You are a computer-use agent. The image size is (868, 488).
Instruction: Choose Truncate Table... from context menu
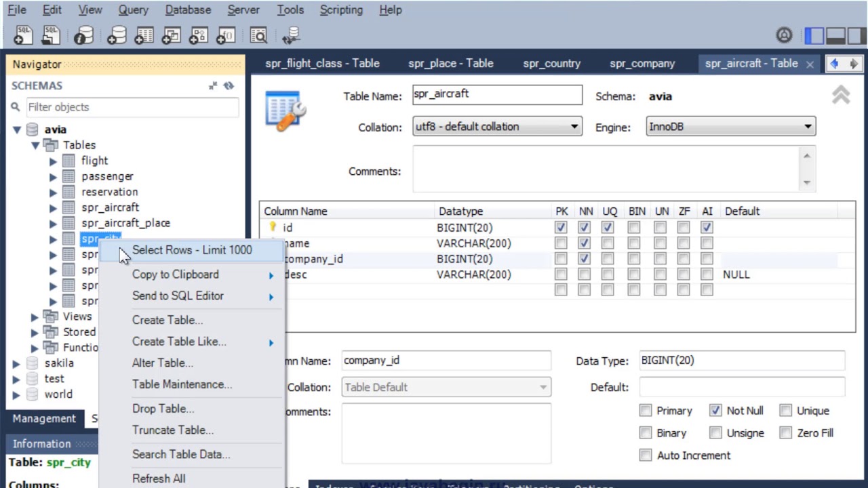[173, 430]
